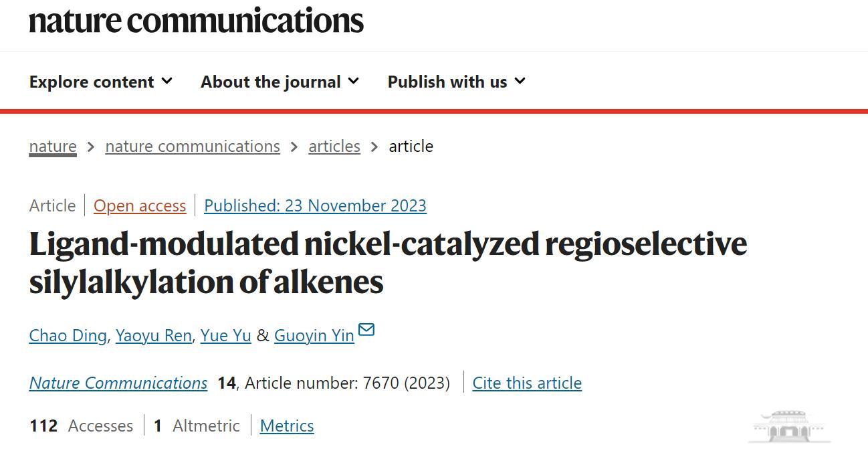Go to the nature breadcrumb link
868x465 pixels.
click(53, 147)
